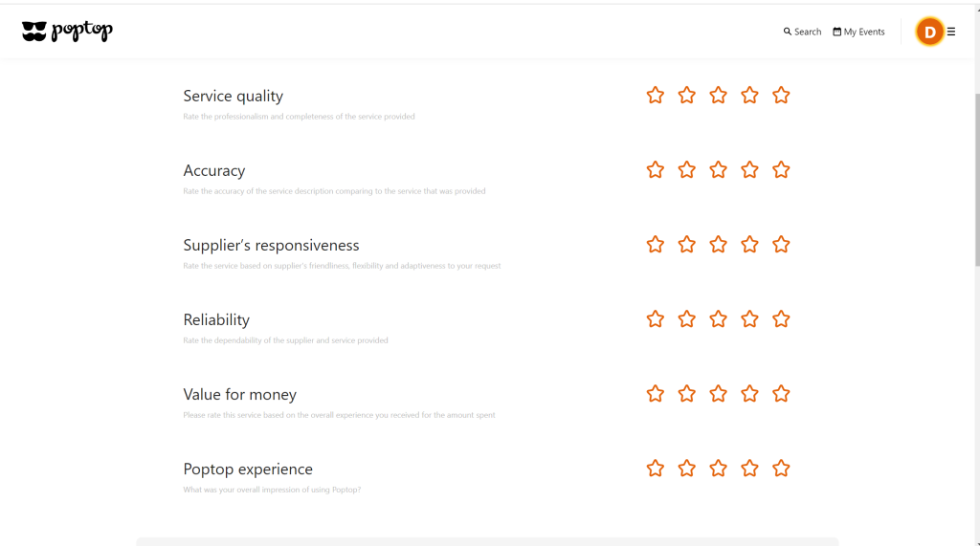
Task: Rate Service quality five stars
Action: click(x=781, y=95)
